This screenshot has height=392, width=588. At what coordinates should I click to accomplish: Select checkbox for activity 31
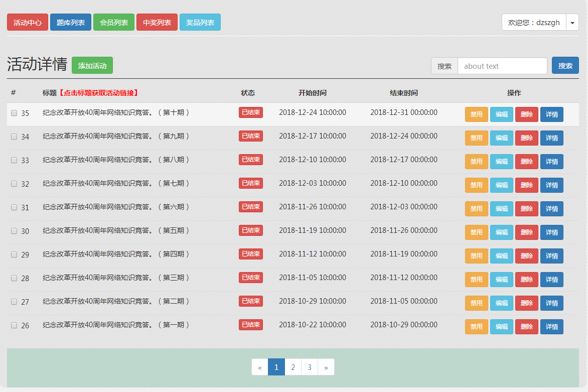coord(14,207)
